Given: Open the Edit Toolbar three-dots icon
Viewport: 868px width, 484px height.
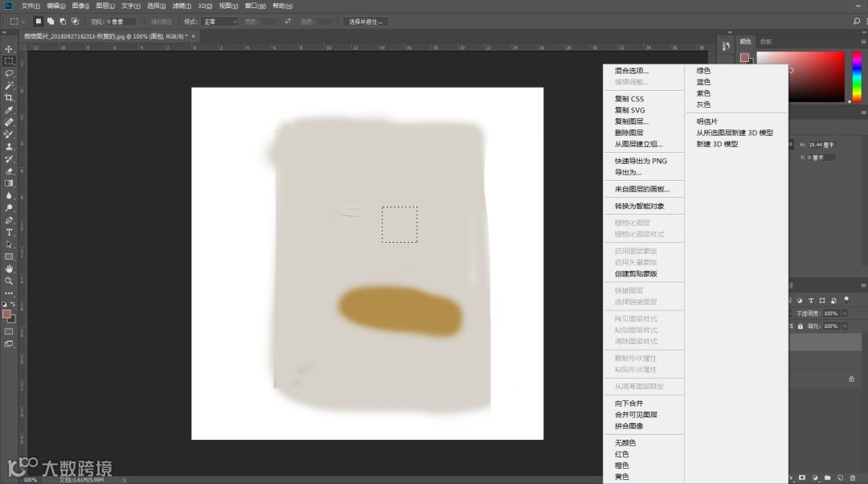Looking at the screenshot, I should click(x=9, y=293).
